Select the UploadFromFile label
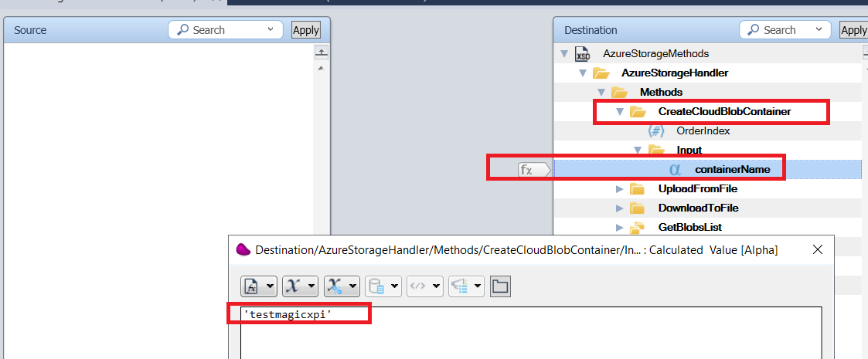This screenshot has height=359, width=868. click(x=697, y=189)
